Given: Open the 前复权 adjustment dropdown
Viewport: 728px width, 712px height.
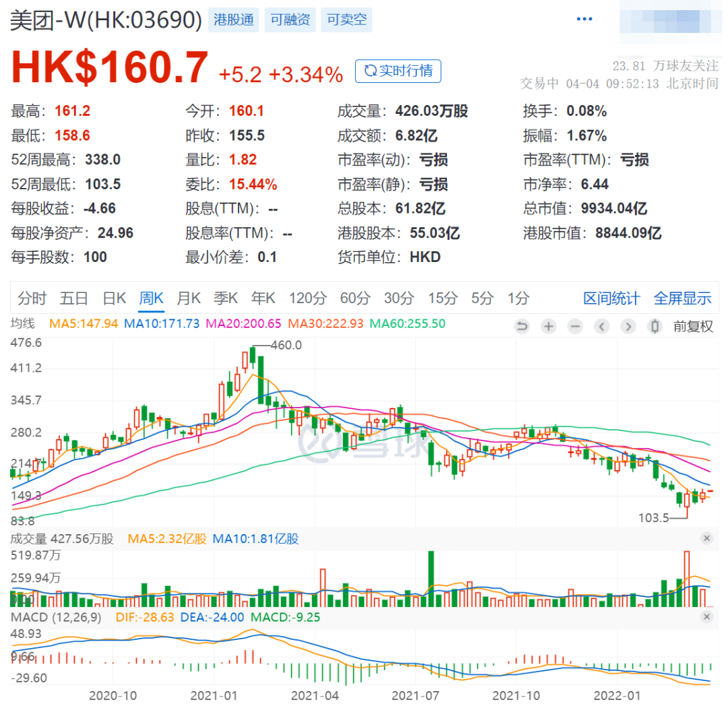Looking at the screenshot, I should click(693, 327).
